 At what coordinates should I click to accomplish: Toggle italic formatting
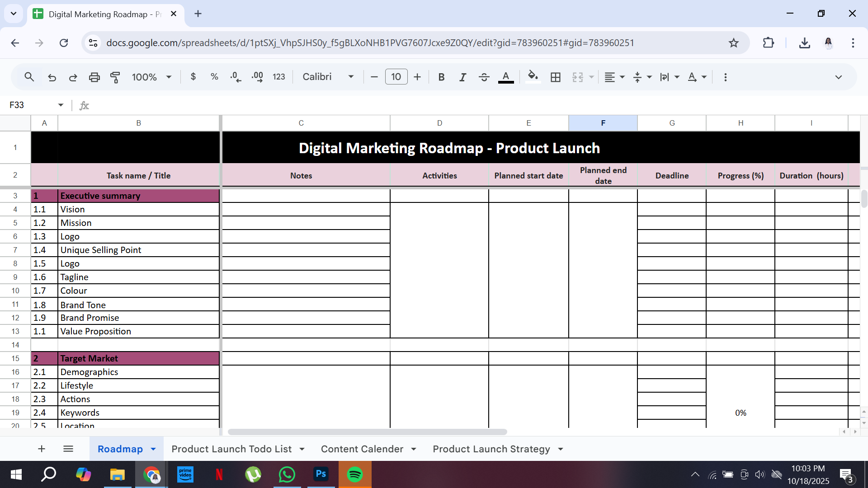coord(462,77)
